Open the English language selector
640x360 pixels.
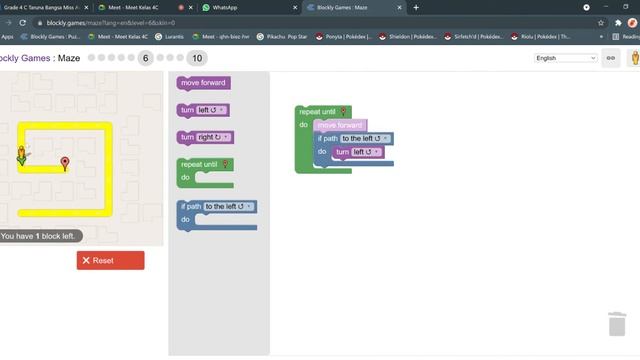click(x=565, y=58)
